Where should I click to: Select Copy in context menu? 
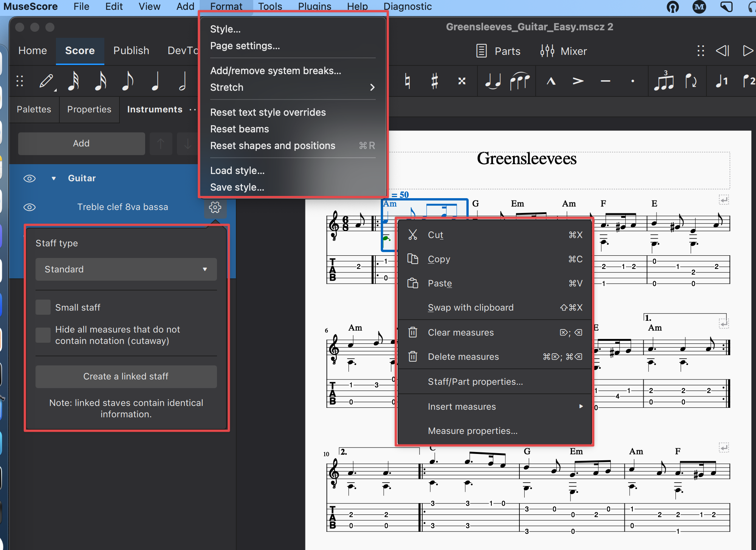click(494, 259)
